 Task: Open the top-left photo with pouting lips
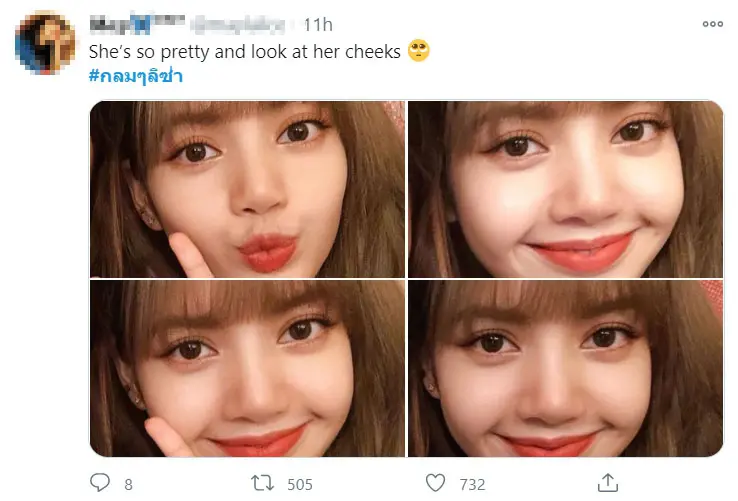(x=247, y=189)
